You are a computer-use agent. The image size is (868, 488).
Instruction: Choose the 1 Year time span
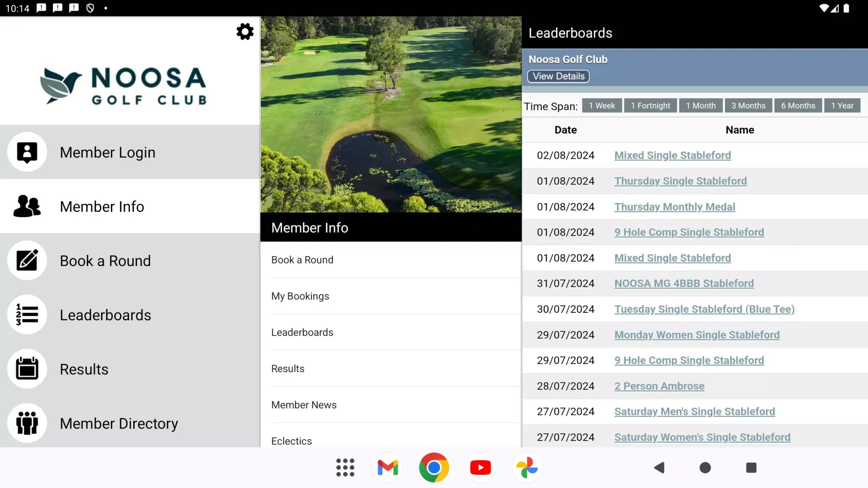[842, 106]
